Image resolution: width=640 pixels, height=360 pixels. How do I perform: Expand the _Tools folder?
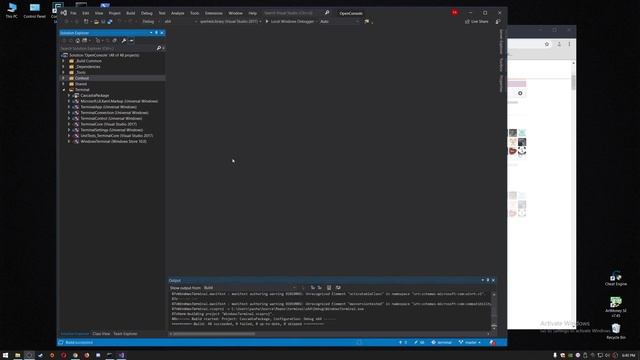[x=63, y=72]
